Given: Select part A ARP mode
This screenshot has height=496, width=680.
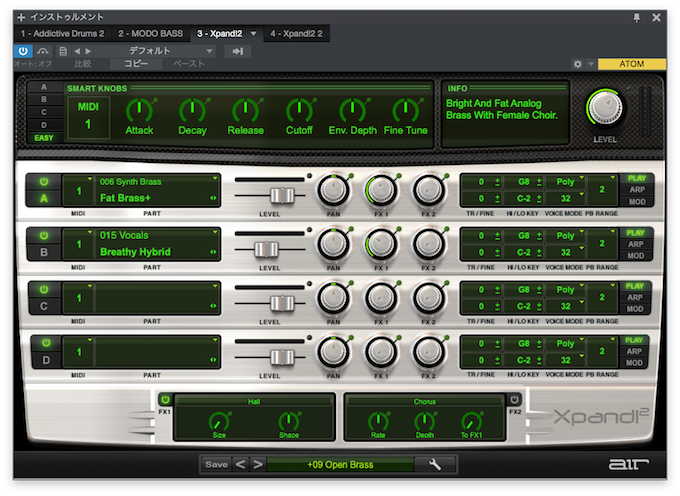Looking at the screenshot, I should [x=637, y=190].
